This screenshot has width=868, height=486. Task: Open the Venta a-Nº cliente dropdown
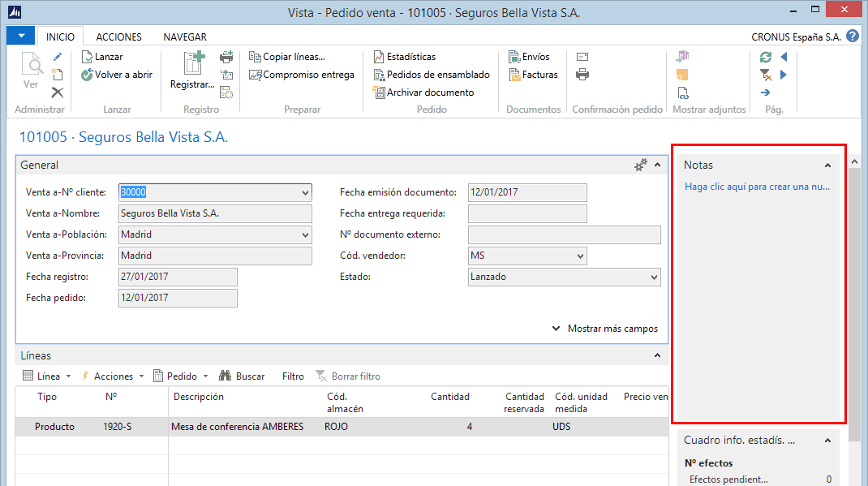(304, 192)
